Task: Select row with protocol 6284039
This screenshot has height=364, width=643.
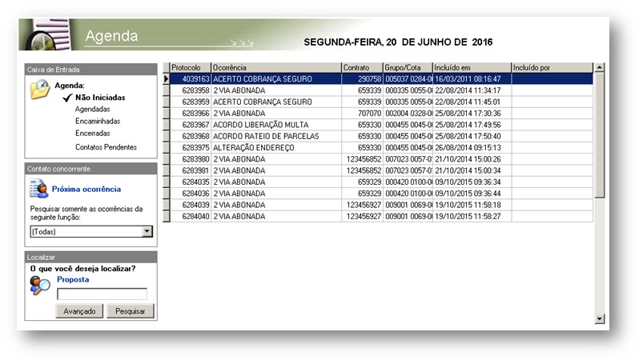Action: [381, 205]
